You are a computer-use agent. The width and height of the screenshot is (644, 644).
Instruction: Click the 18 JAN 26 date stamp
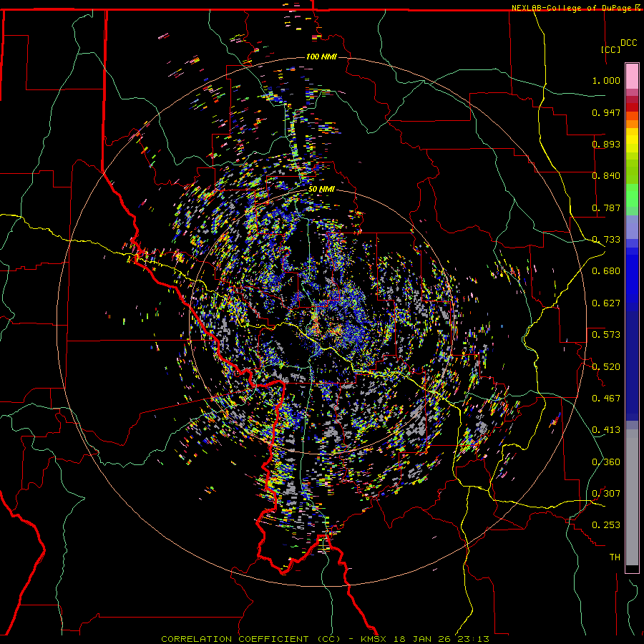pos(421,639)
